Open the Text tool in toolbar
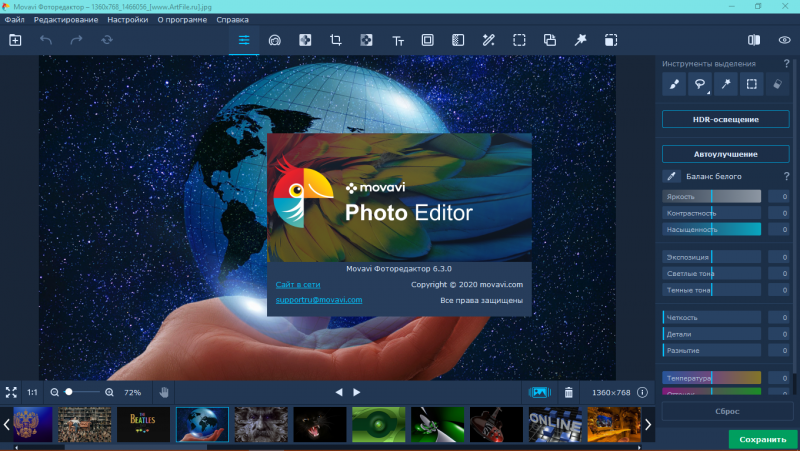 point(397,40)
